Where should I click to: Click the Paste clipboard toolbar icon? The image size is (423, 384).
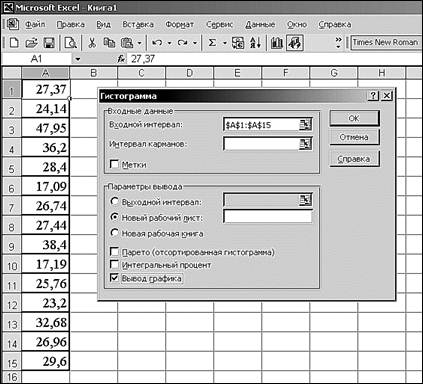(127, 43)
